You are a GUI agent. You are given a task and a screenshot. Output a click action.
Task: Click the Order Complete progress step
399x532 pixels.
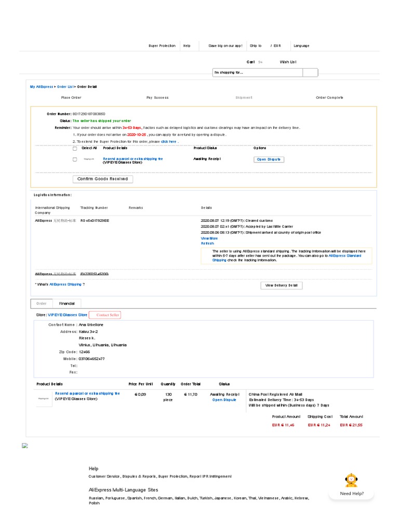click(x=329, y=98)
